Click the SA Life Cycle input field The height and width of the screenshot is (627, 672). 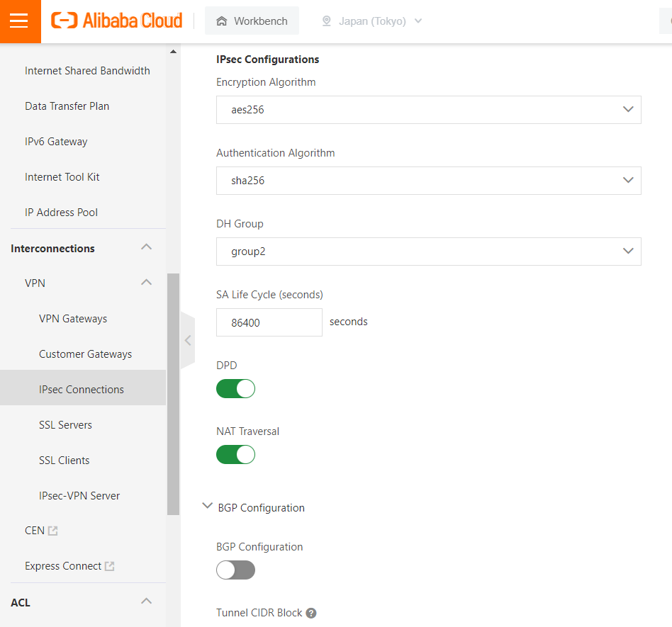click(x=269, y=322)
